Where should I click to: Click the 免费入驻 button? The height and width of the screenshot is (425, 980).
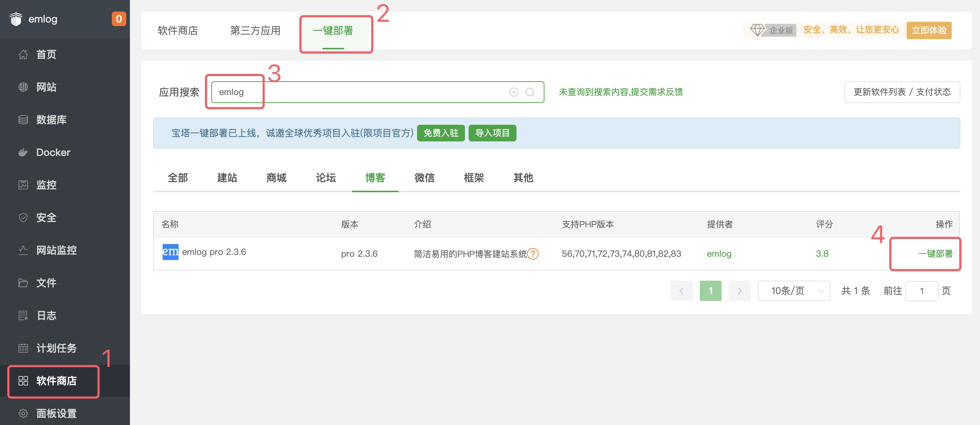pyautogui.click(x=441, y=133)
